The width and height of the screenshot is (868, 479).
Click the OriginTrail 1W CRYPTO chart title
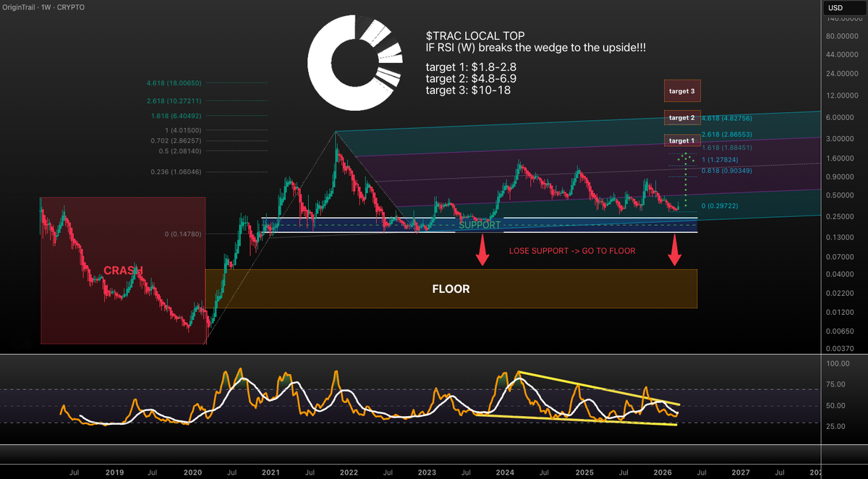pos(43,7)
